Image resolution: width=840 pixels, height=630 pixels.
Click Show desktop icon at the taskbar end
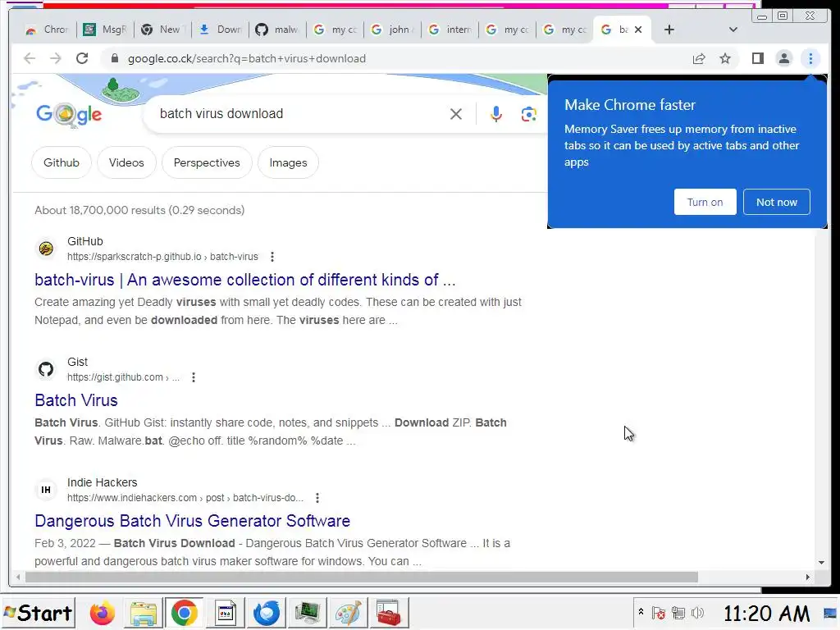[x=830, y=613]
